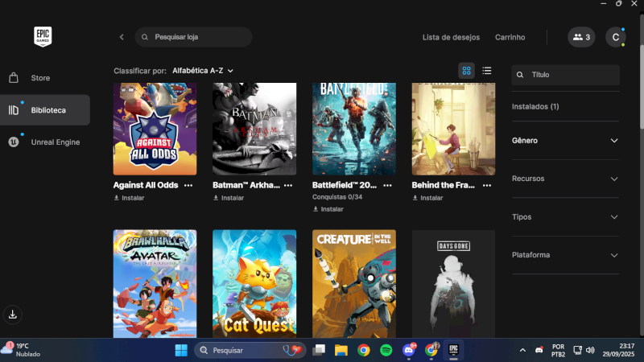Open options menu for Batman Arkham

click(x=288, y=185)
